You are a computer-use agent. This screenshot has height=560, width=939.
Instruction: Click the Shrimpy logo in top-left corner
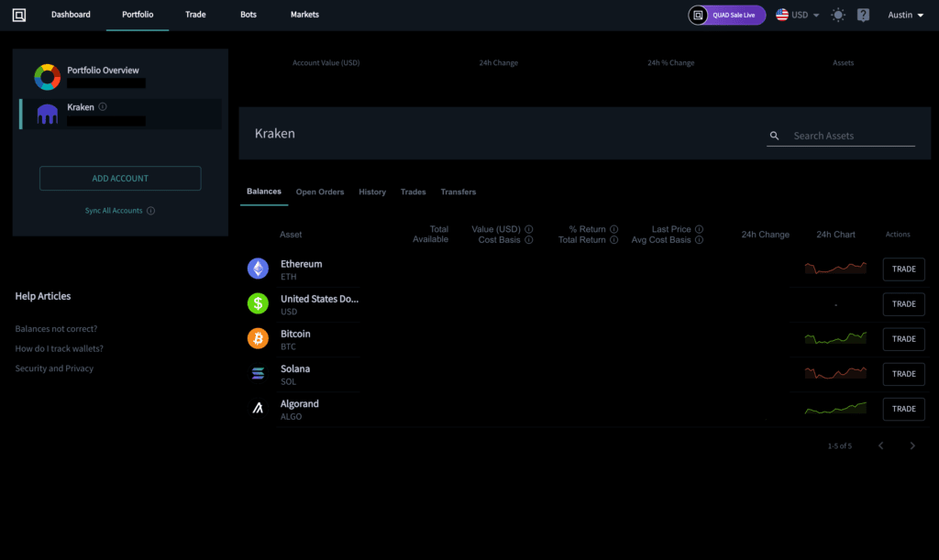click(19, 15)
